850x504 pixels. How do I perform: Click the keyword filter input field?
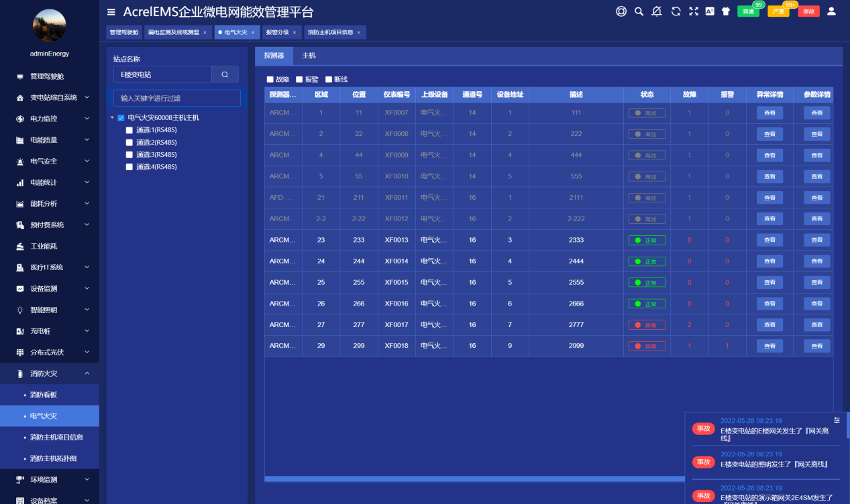pos(176,99)
